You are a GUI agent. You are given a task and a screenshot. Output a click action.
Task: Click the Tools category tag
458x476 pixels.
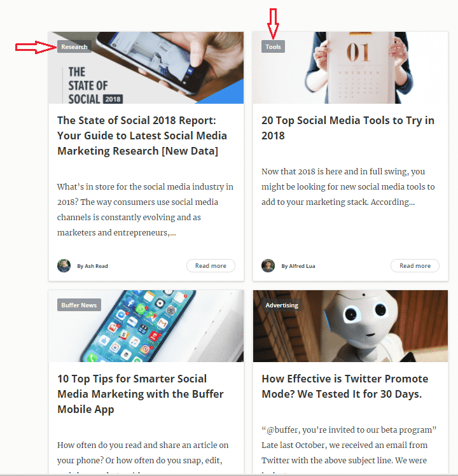point(273,46)
